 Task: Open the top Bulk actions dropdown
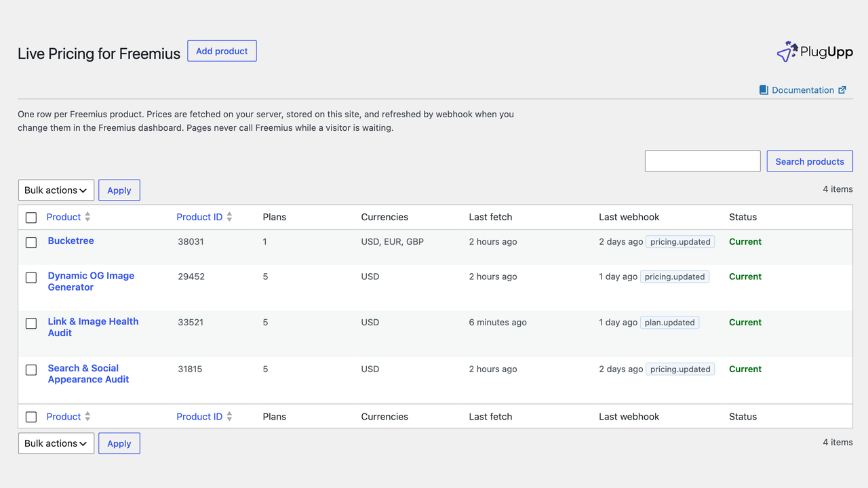coord(56,190)
